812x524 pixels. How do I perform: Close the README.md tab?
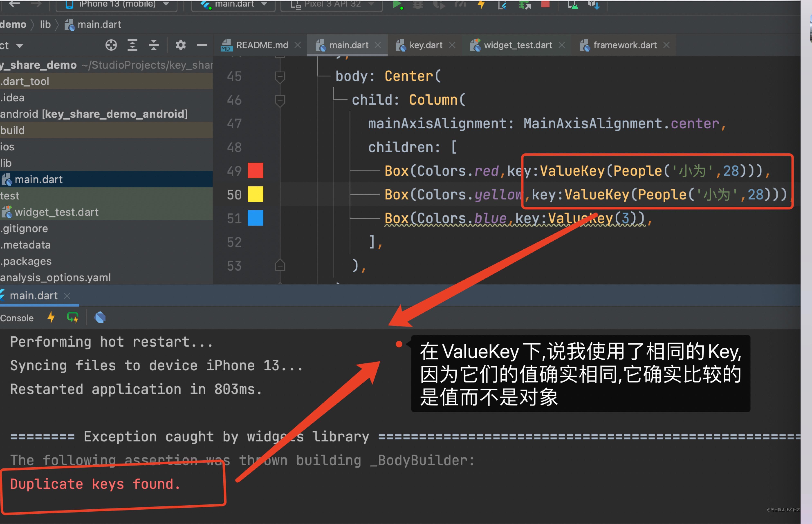pos(297,45)
